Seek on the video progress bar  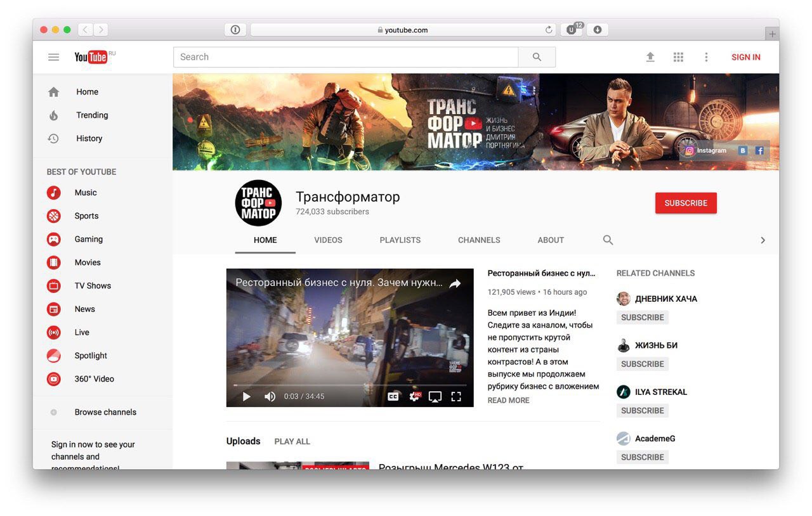click(x=350, y=385)
